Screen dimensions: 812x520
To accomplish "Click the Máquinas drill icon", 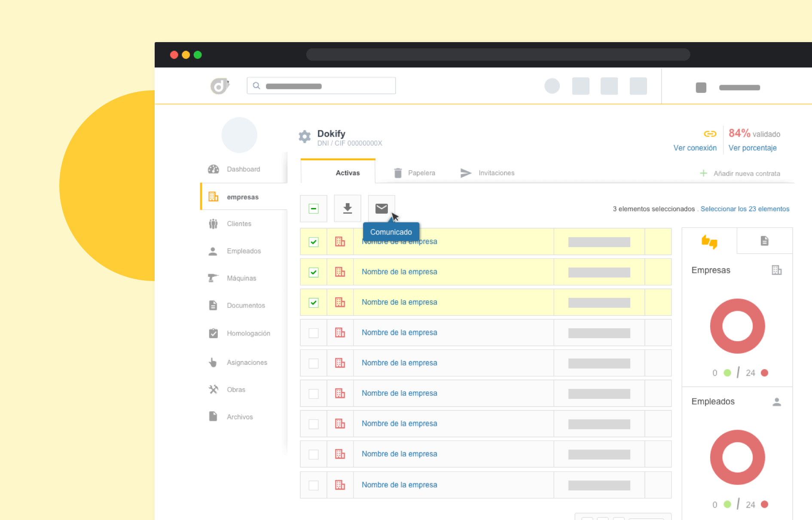I will tap(213, 278).
